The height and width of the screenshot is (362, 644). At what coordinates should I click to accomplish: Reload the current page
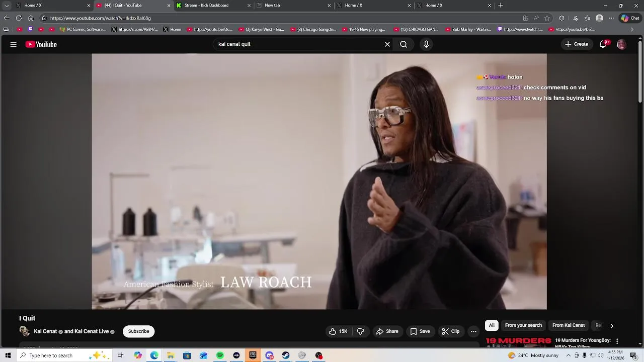[19, 18]
